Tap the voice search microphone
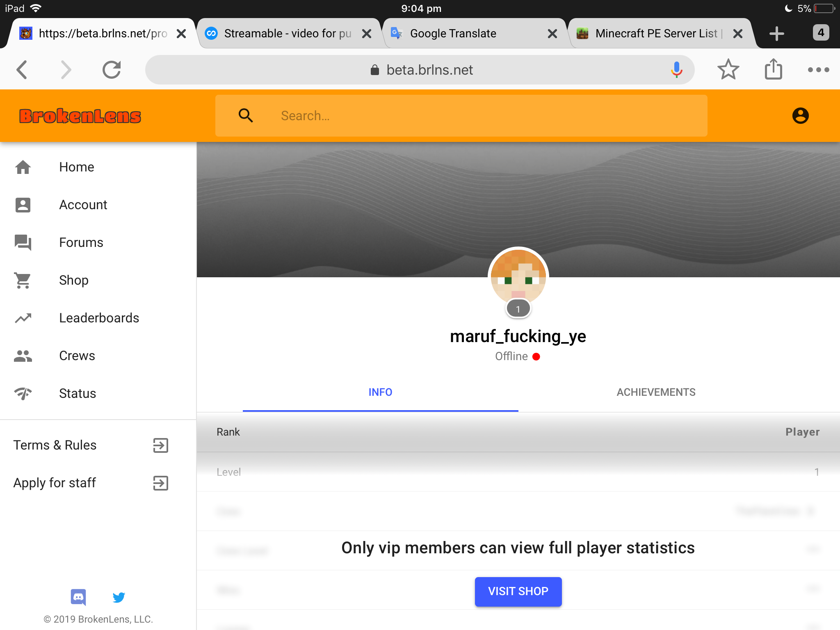Image resolution: width=840 pixels, height=630 pixels. pyautogui.click(x=676, y=70)
